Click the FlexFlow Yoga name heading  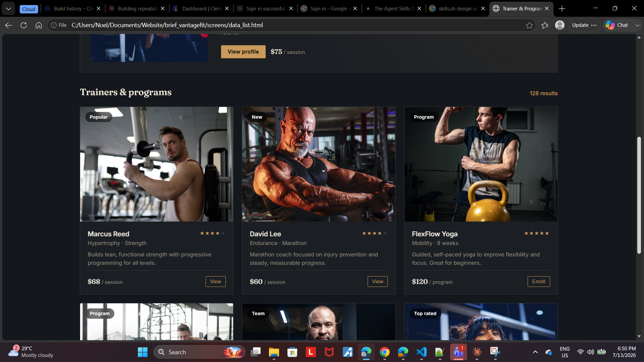click(435, 234)
